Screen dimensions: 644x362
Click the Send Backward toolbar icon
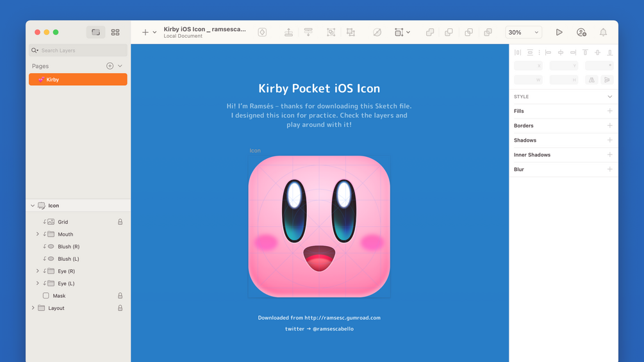click(x=308, y=32)
